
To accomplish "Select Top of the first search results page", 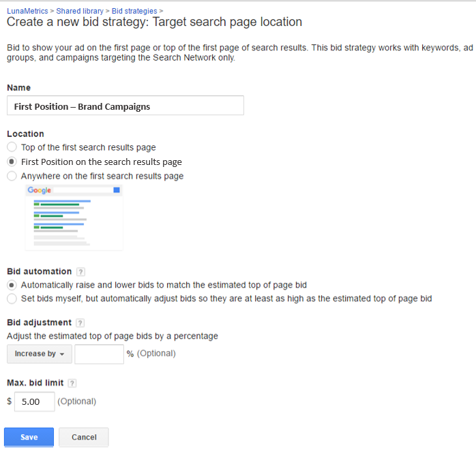I will point(12,147).
